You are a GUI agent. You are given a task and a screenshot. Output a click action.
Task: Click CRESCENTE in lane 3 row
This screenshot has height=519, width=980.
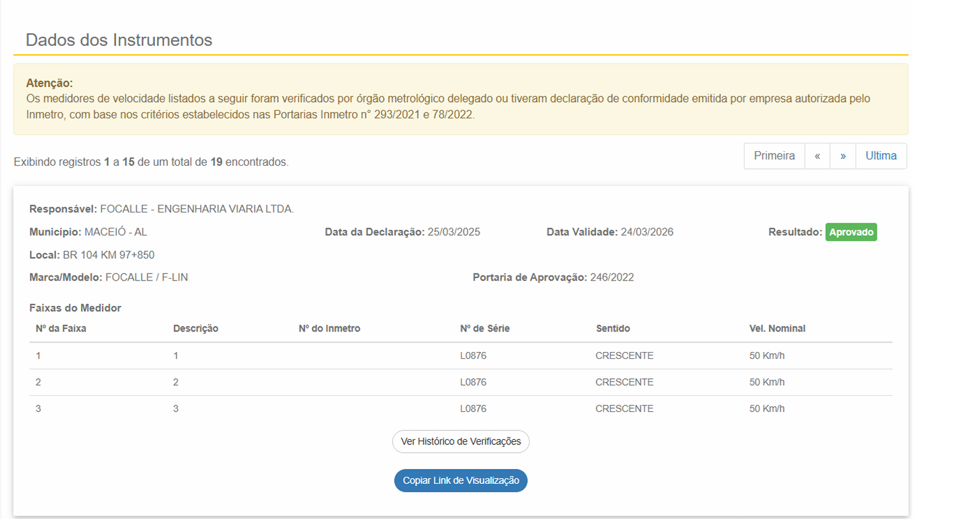coord(624,409)
